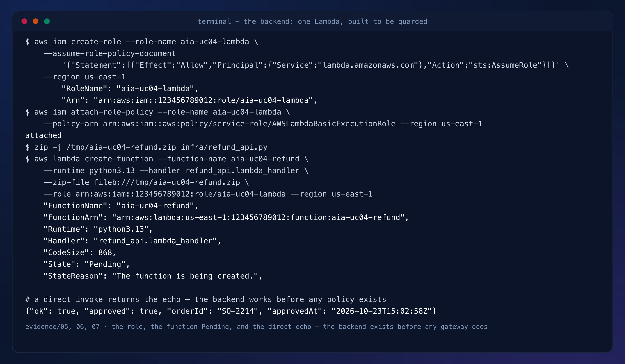Click the 'evidence/05, 06, 07' caption line
Image resolution: width=625 pixels, height=364 pixels.
(256, 326)
